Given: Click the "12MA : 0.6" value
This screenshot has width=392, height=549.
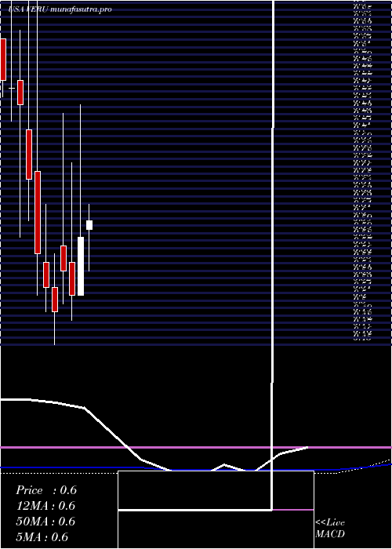Looking at the screenshot, I should [45, 506].
